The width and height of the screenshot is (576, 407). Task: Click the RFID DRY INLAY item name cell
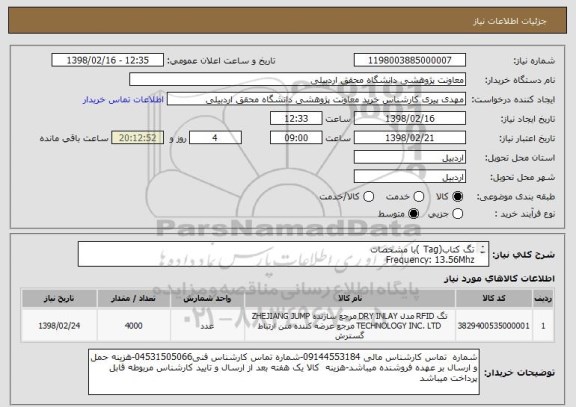tap(350, 326)
